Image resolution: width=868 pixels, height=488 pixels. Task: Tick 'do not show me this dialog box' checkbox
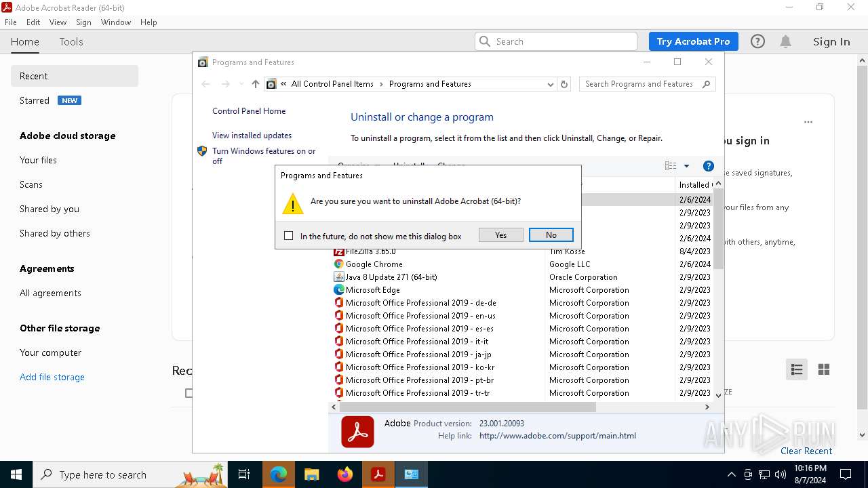pyautogui.click(x=289, y=236)
